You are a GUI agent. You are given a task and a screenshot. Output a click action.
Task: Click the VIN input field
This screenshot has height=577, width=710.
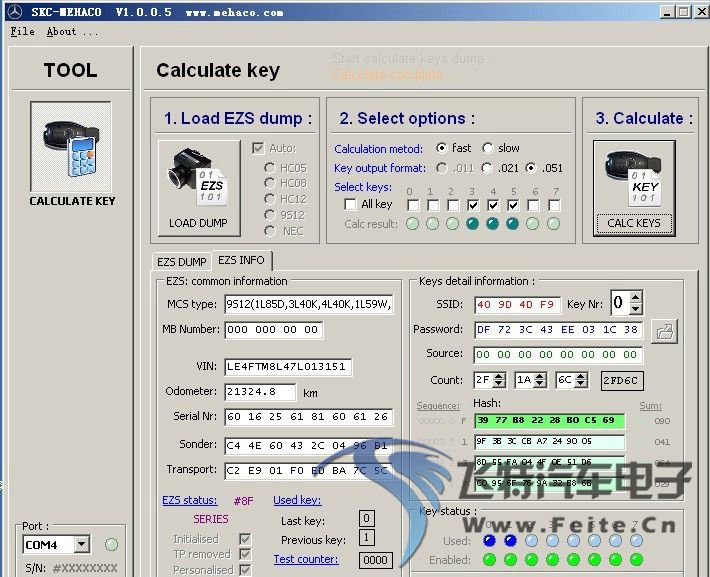click(288, 366)
